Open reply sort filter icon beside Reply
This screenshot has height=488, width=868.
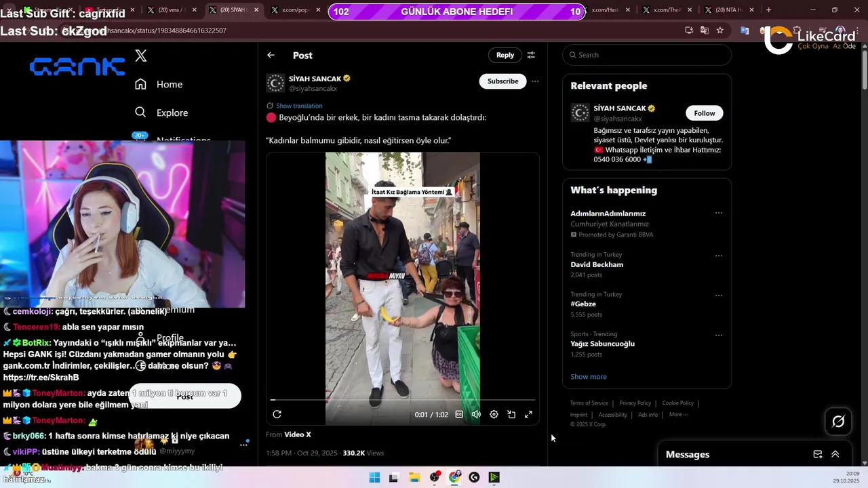(531, 55)
